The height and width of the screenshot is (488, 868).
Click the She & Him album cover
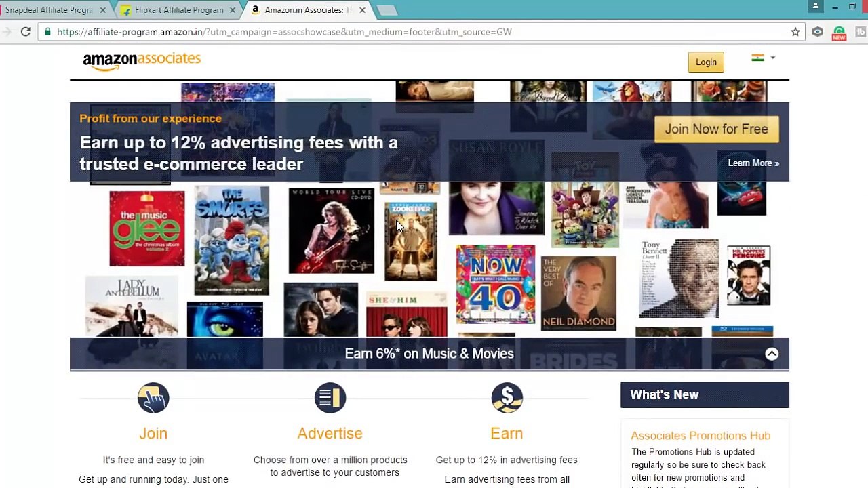coord(407,314)
